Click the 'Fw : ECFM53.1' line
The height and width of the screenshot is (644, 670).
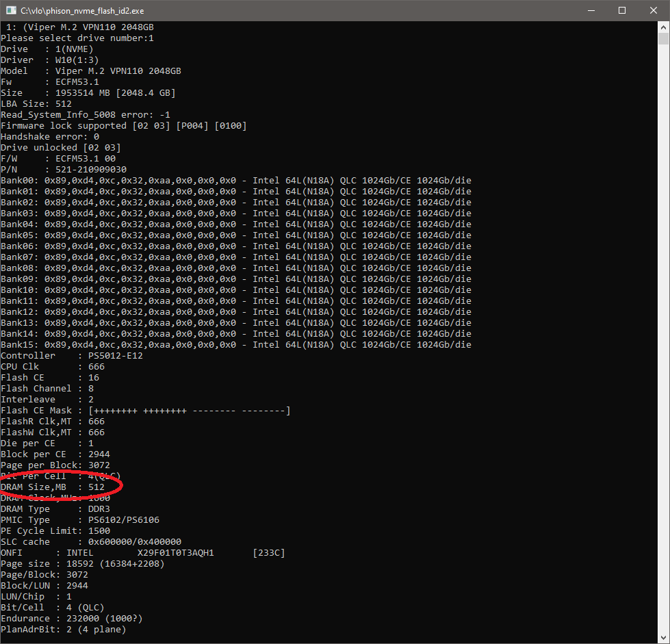[x=49, y=82]
